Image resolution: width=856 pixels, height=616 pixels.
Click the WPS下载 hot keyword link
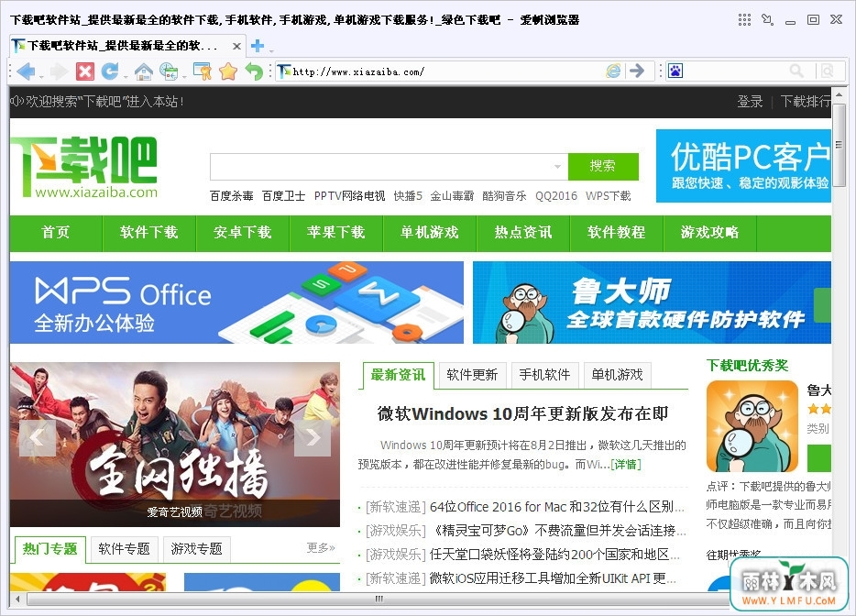coord(609,196)
